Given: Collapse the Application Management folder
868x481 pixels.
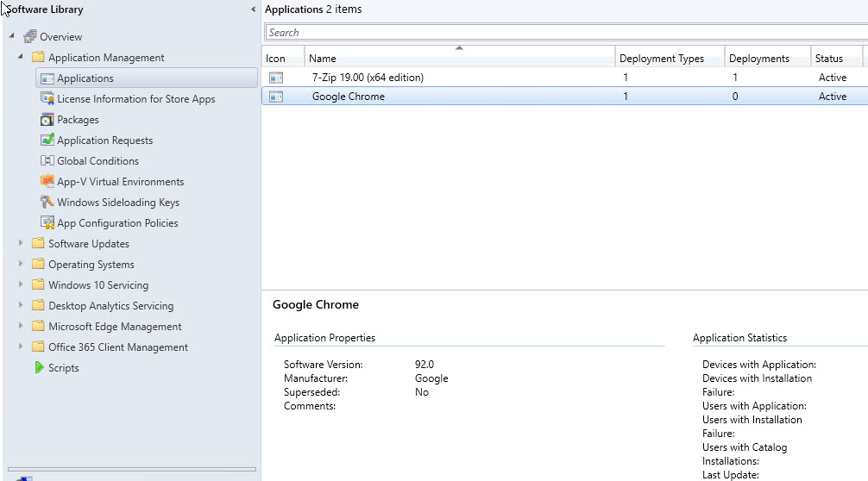Looking at the screenshot, I should coord(22,58).
